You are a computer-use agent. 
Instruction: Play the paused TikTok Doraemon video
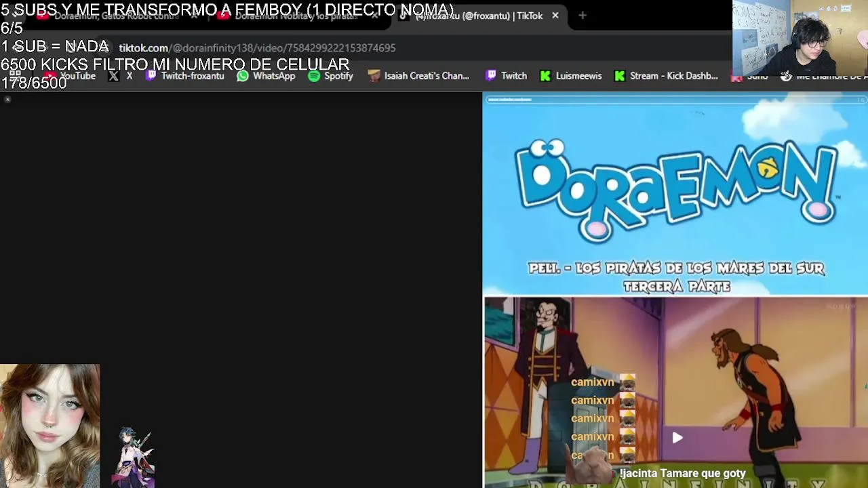(677, 438)
